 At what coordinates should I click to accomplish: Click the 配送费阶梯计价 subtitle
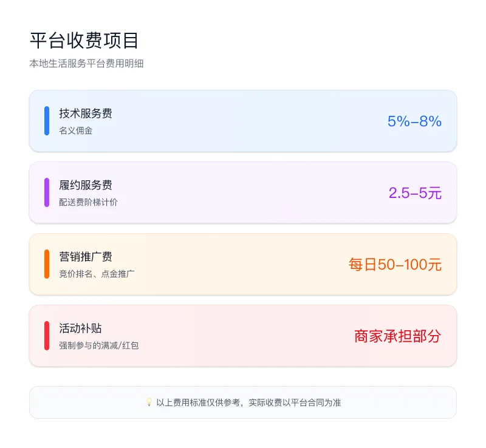[89, 202]
